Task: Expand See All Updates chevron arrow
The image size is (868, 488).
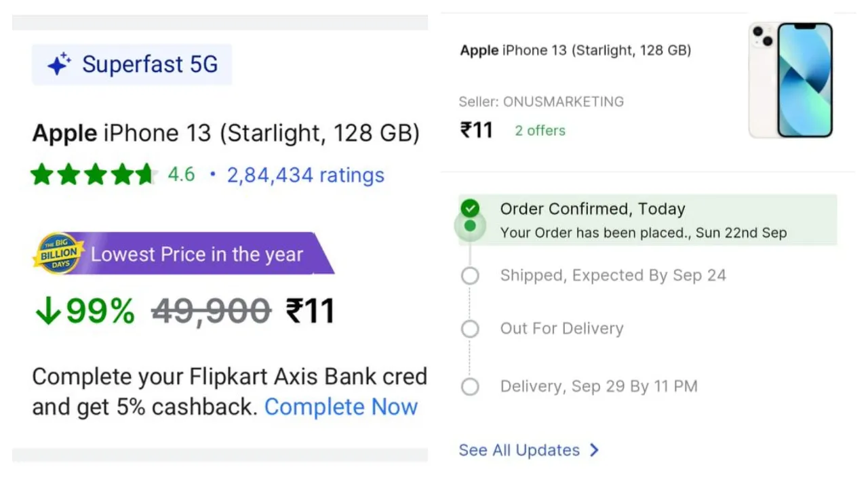Action: tap(594, 450)
